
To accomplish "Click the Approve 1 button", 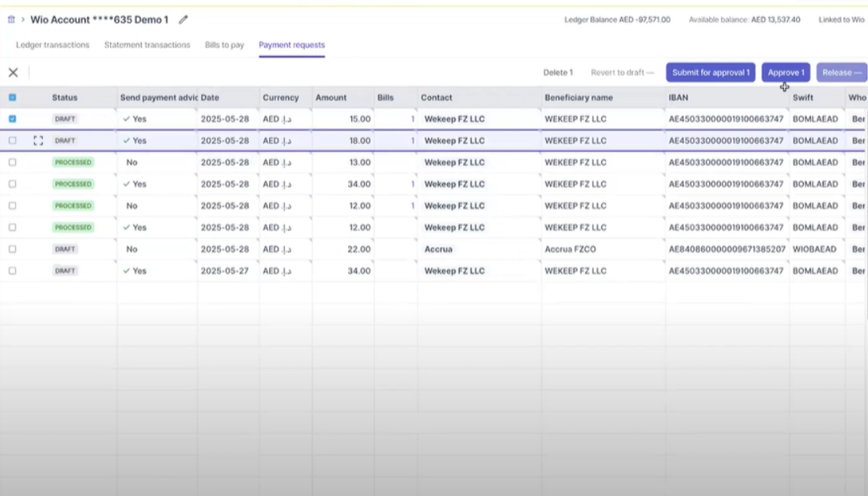I will [x=786, y=73].
